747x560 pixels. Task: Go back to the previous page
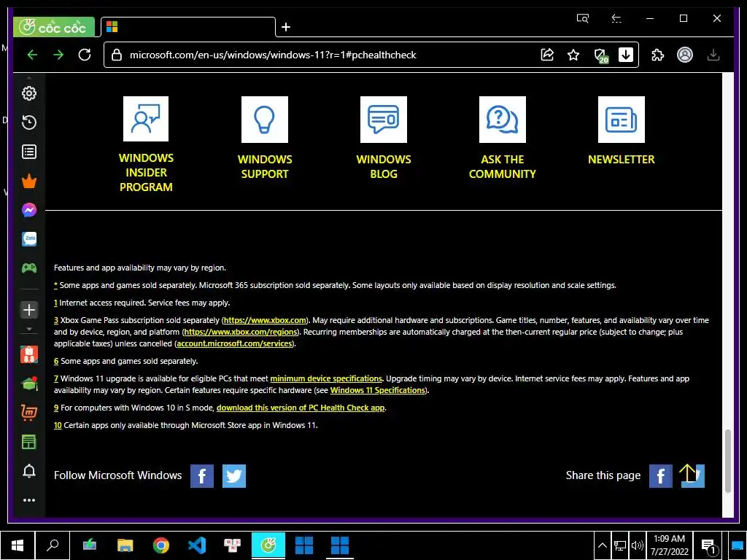pos(32,55)
